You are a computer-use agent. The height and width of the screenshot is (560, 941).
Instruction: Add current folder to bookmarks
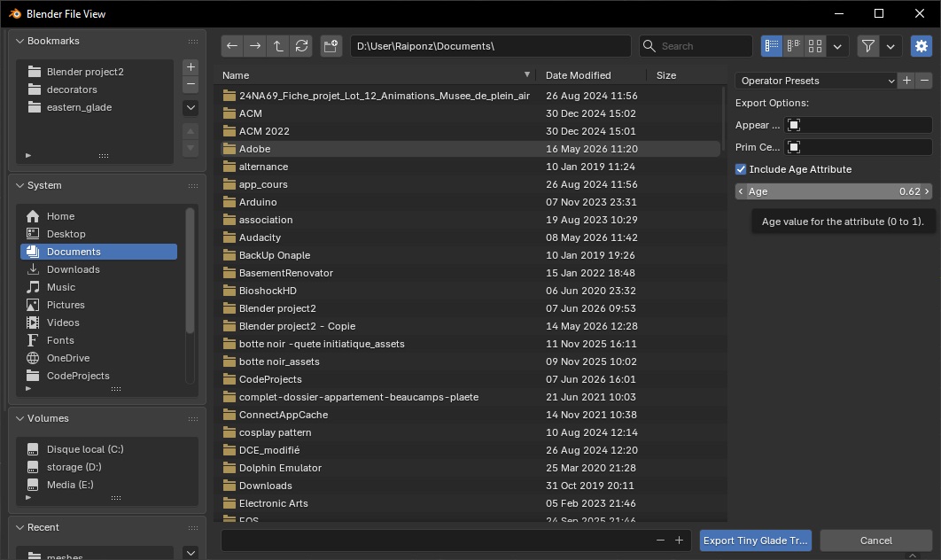pos(191,66)
